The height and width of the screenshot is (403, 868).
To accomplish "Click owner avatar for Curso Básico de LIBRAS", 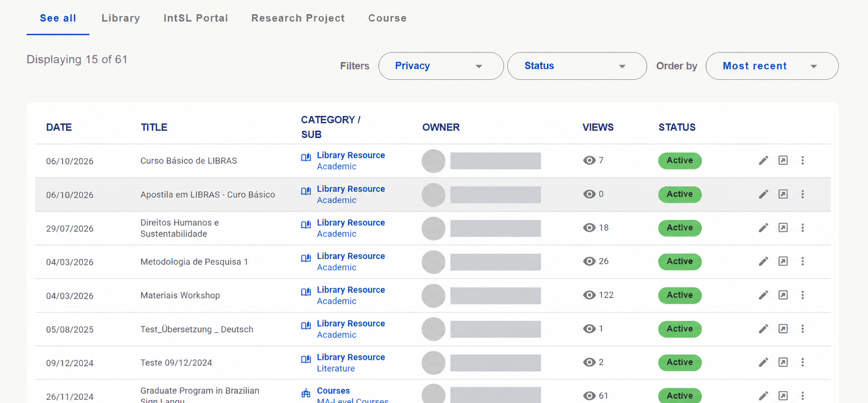I will (434, 161).
